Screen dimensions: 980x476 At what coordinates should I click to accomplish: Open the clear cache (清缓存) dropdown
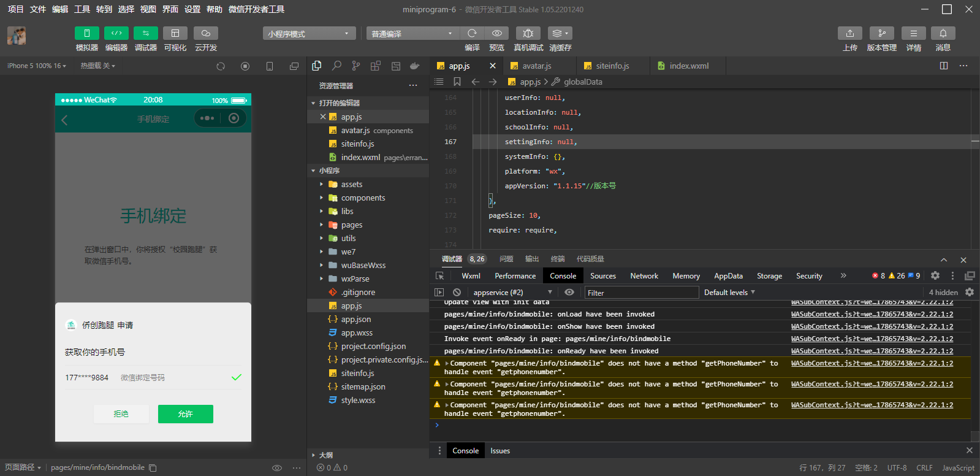(x=560, y=33)
